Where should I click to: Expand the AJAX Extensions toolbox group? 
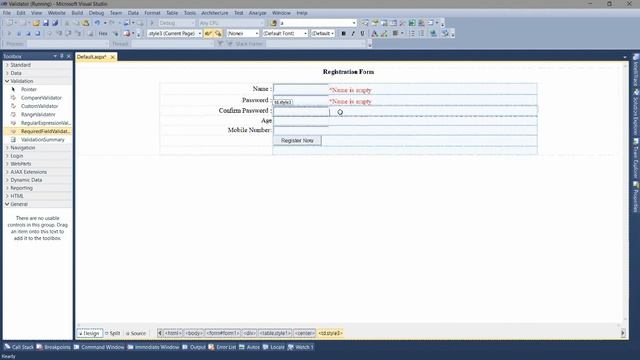click(7, 172)
